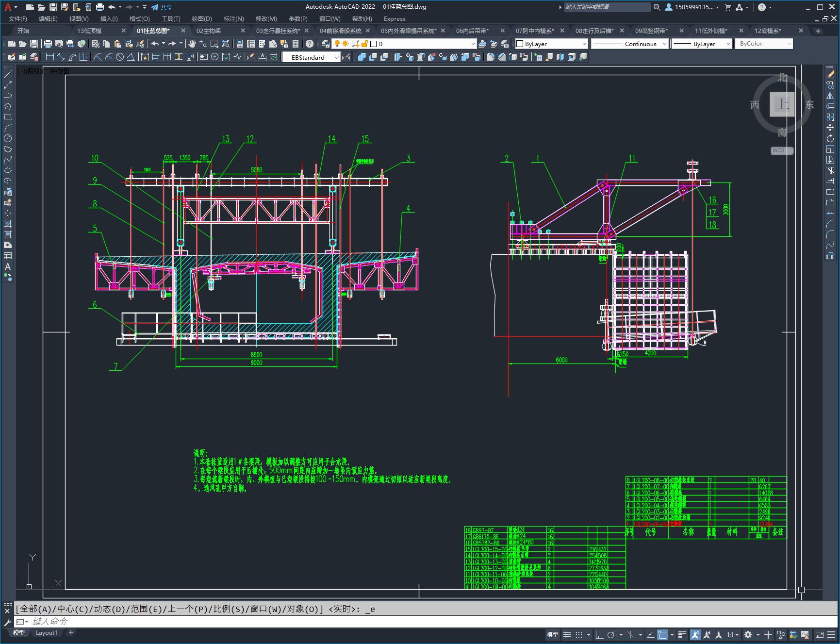Image resolution: width=840 pixels, height=644 pixels.
Task: Click the Plot printer icon
Action: coord(48,44)
